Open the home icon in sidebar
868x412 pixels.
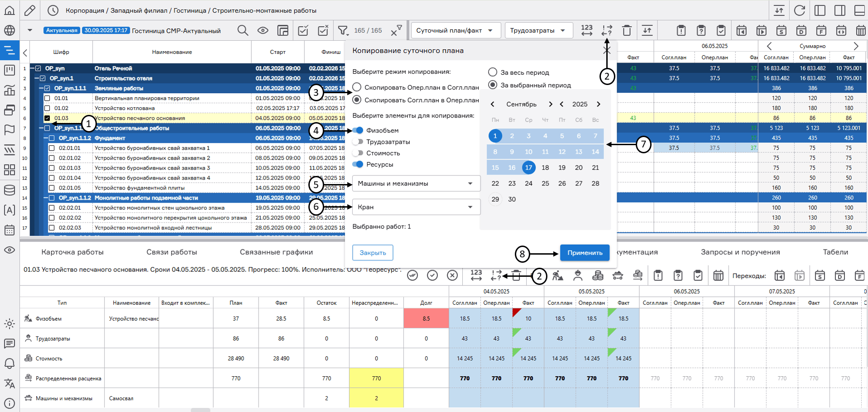(x=10, y=10)
